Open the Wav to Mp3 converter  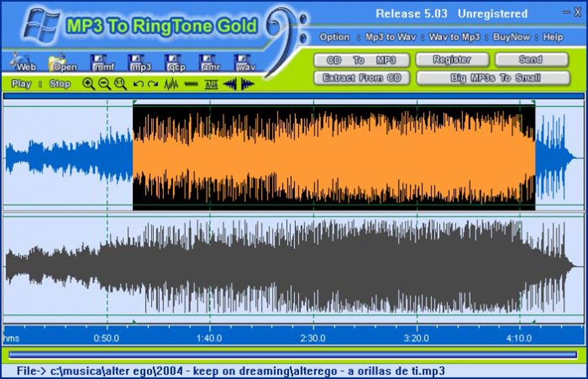454,37
